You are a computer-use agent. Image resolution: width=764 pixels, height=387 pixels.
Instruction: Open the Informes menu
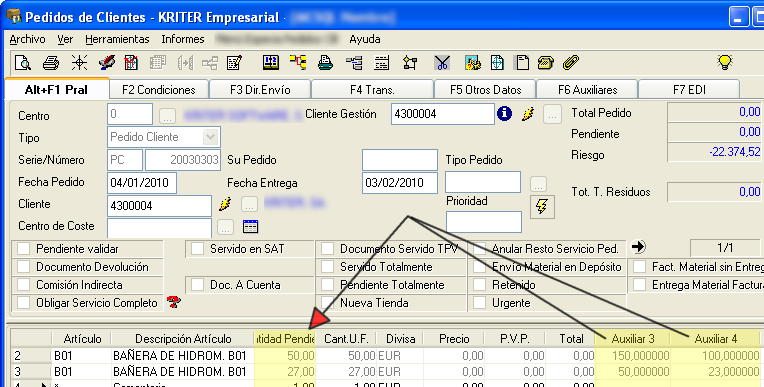[183, 39]
